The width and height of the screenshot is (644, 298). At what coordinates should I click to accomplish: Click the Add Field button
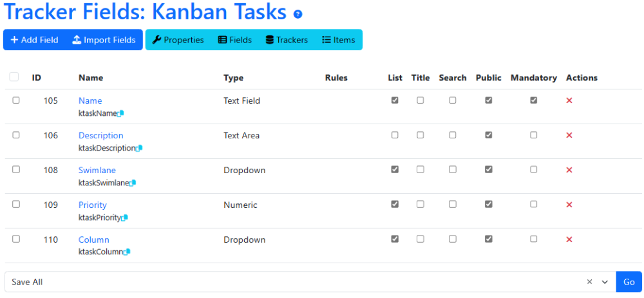[x=35, y=40]
